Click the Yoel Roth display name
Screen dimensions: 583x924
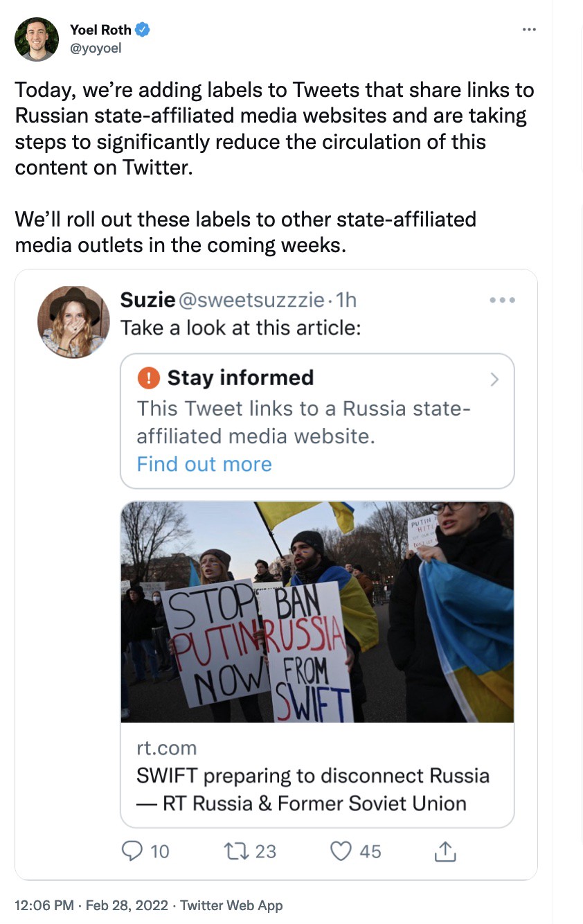101,30
